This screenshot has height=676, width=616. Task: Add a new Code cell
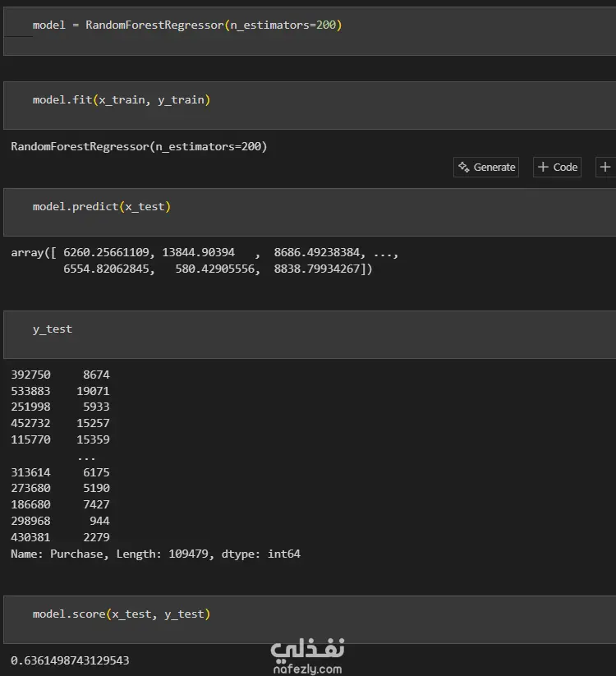coord(557,168)
